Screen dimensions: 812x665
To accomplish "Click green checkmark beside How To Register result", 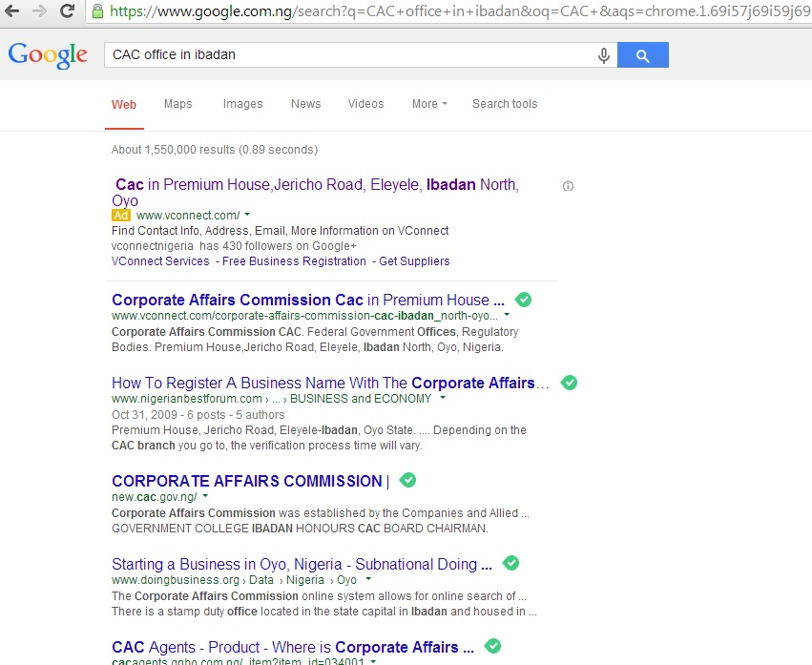I will click(569, 383).
